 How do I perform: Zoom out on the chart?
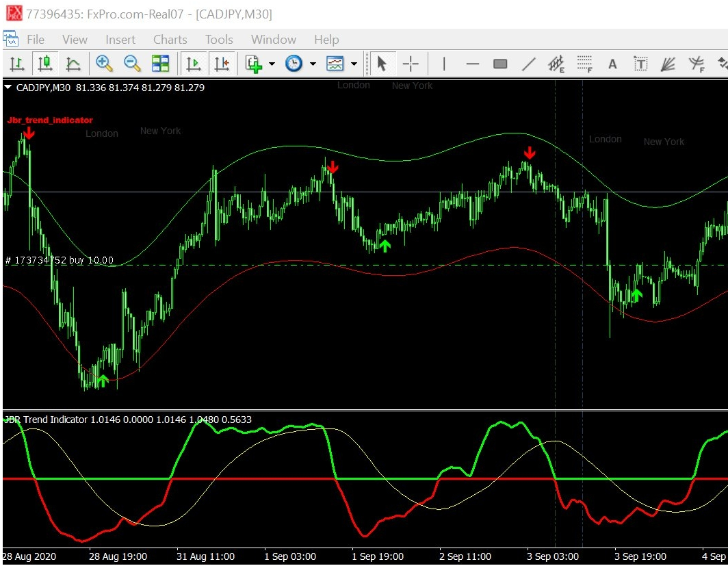(x=132, y=64)
